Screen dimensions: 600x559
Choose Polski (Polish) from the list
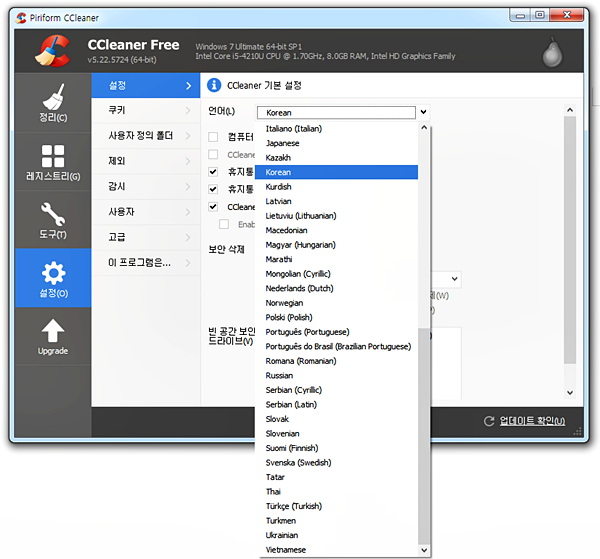336,318
